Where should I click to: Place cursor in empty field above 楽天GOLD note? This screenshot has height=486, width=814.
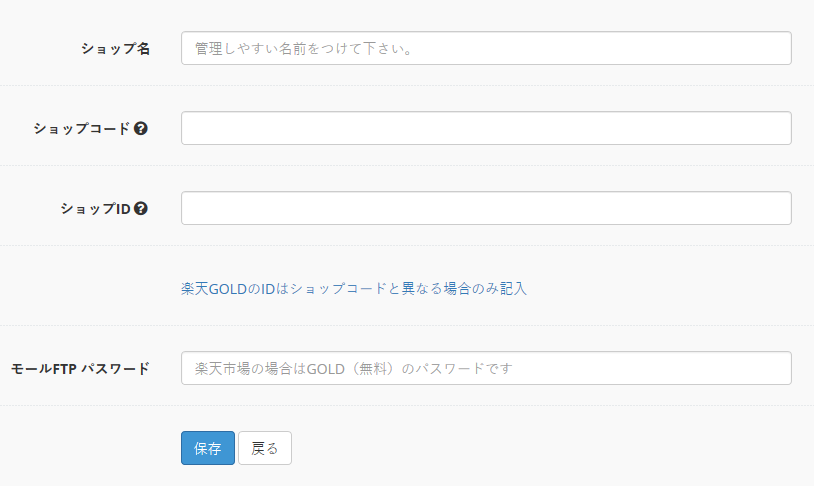486,208
